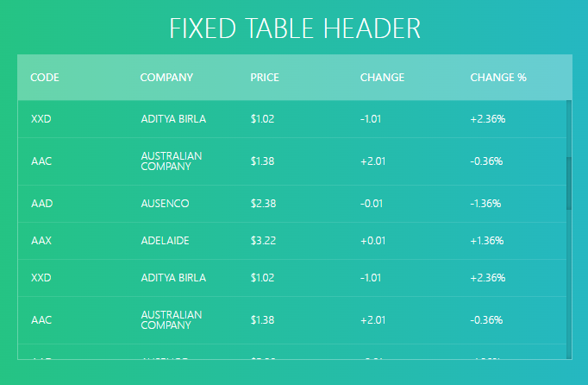
Task: Click the -1.36% change percent cell
Action: coord(485,204)
